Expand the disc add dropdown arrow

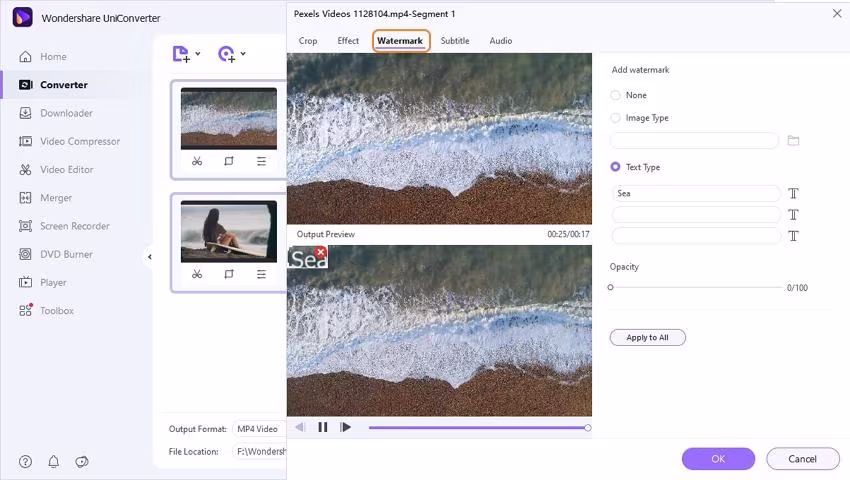click(x=243, y=53)
